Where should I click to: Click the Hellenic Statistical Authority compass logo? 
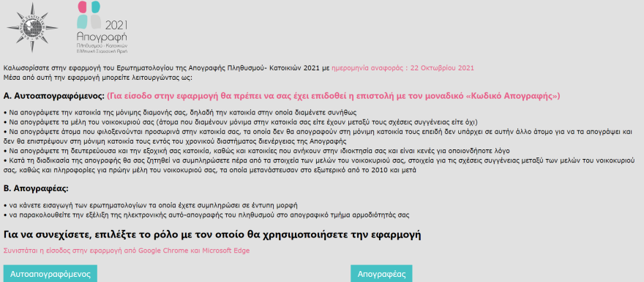tap(32, 28)
